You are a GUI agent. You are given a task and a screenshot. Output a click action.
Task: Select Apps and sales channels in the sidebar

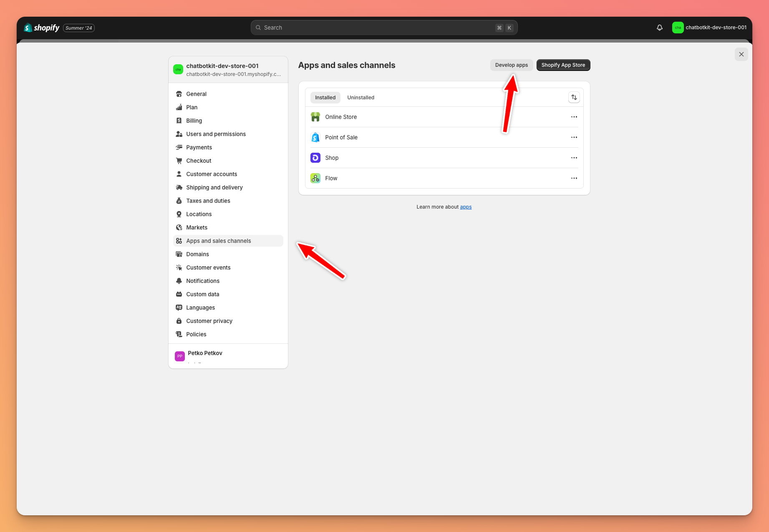tap(228, 241)
